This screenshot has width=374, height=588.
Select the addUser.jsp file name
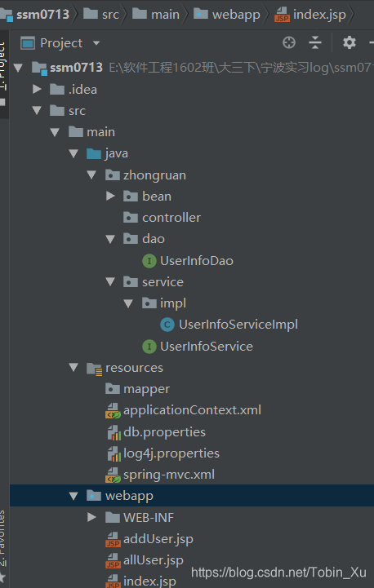pyautogui.click(x=158, y=539)
